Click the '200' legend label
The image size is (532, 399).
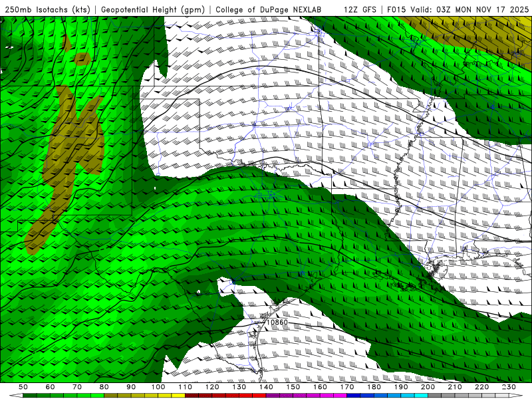click(x=428, y=387)
